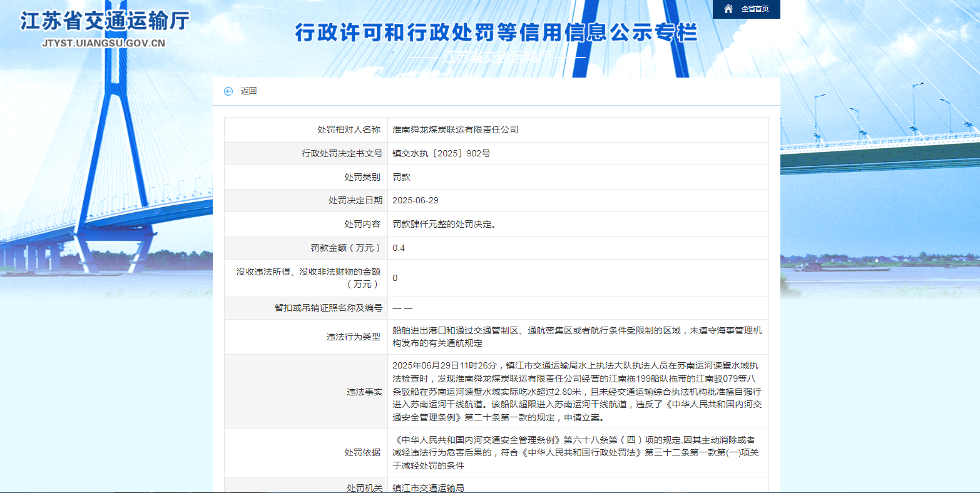This screenshot has height=493, width=980.
Task: Click the JTYST.JIANGSU.GOV.CN site address text
Action: (103, 44)
